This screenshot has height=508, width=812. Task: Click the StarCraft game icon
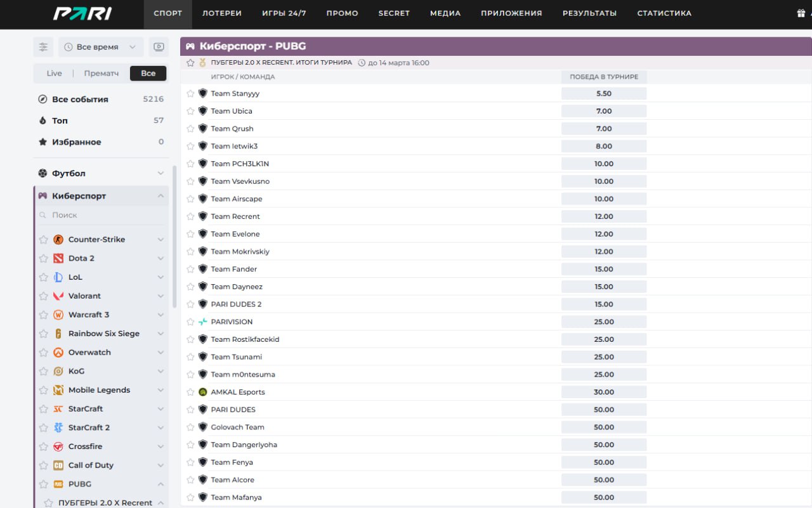[x=58, y=409]
